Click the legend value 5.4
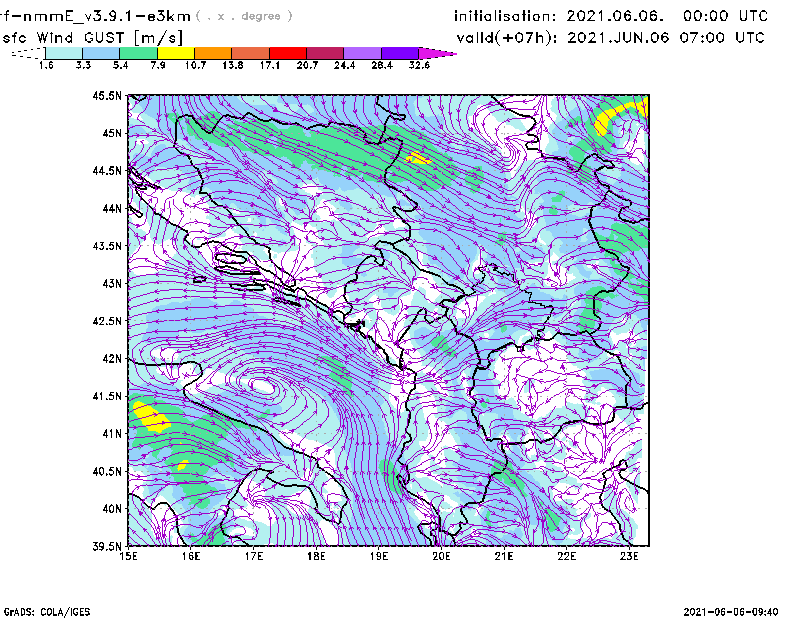800x618 pixels. (x=120, y=65)
